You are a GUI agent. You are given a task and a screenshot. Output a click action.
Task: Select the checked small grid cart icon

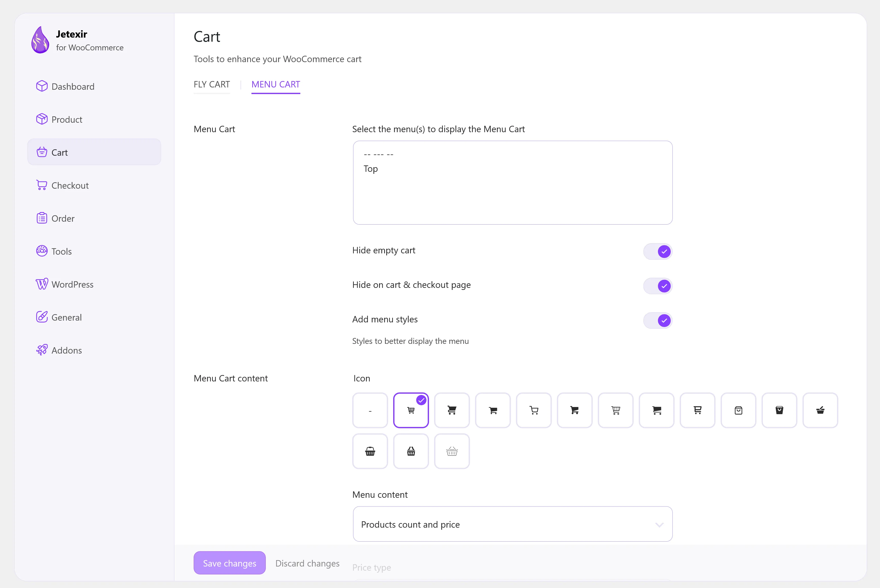point(411,410)
